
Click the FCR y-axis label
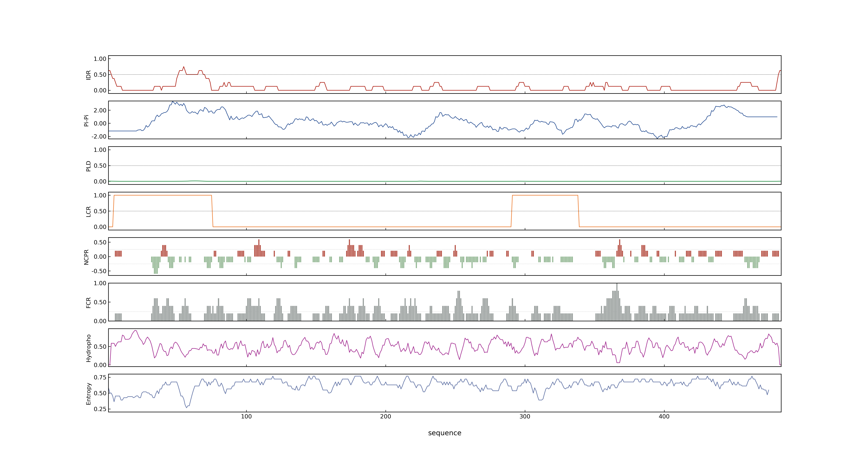pyautogui.click(x=89, y=302)
